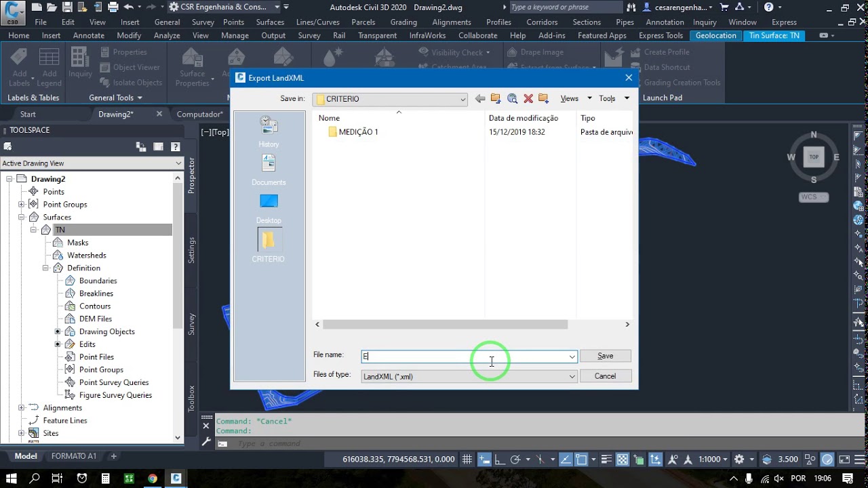
Task: Open the History places shortcut
Action: [269, 131]
